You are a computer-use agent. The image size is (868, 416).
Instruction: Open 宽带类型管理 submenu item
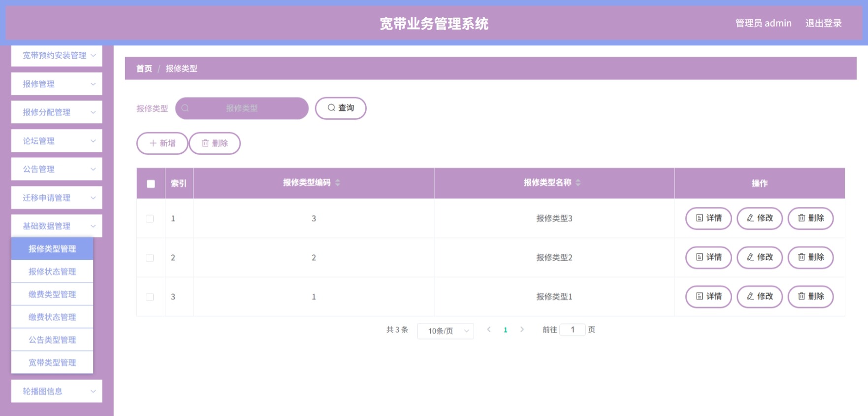[x=52, y=363]
